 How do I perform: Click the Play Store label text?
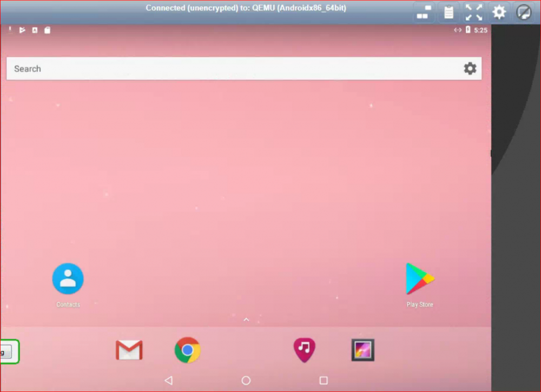[x=420, y=304]
